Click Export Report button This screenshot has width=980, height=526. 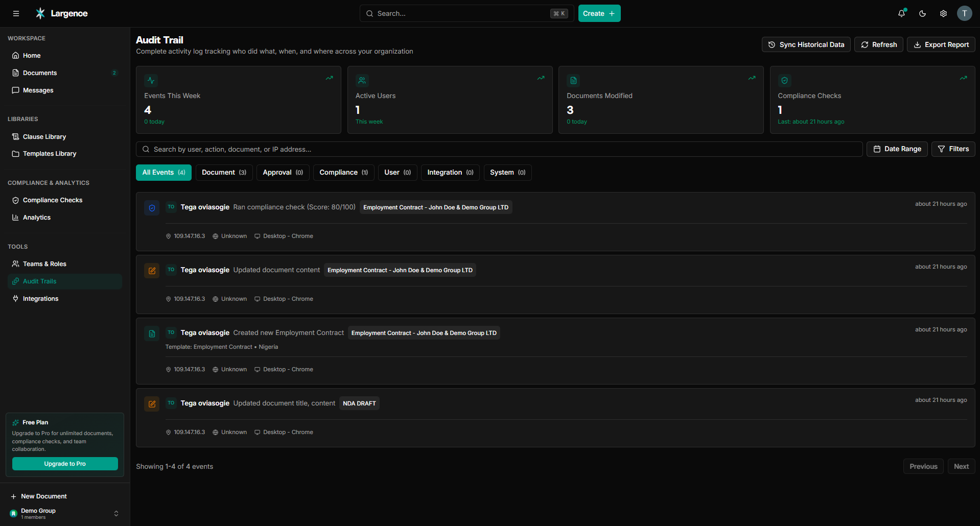[x=941, y=45]
